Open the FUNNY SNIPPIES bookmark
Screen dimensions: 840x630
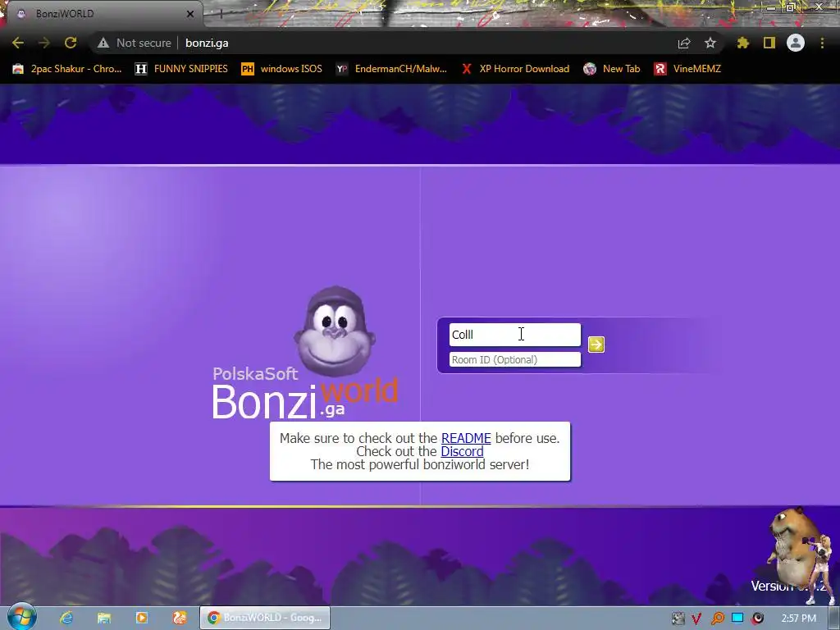point(181,69)
